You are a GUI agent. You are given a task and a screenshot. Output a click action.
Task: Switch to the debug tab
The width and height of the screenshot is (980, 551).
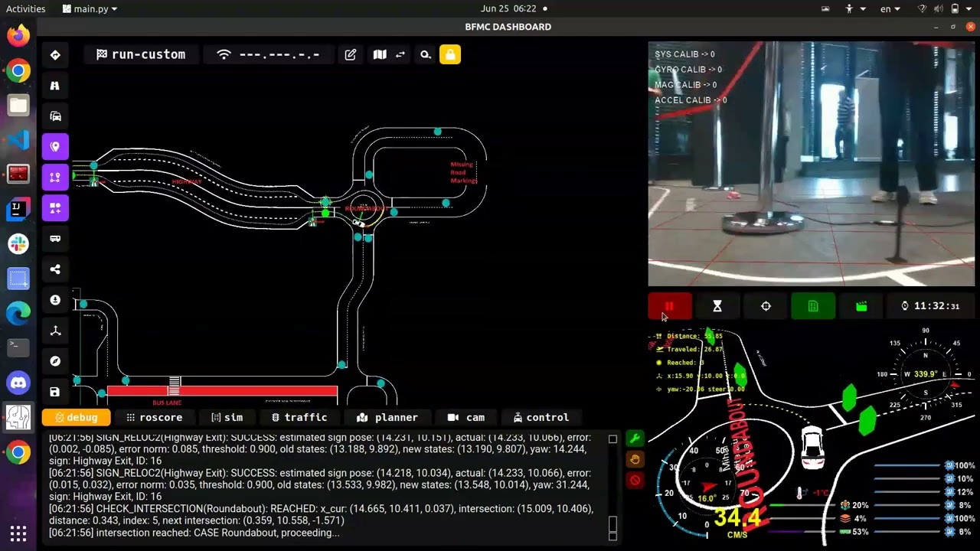tap(76, 418)
